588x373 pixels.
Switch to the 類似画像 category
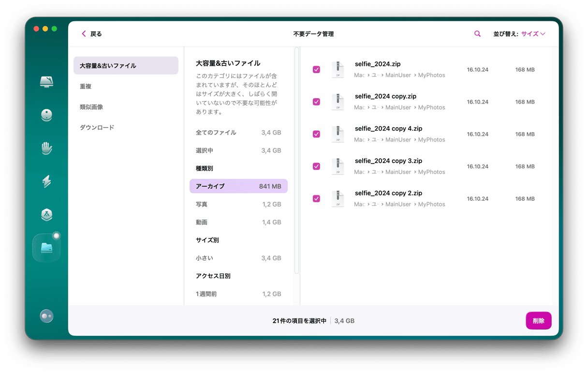(x=91, y=107)
